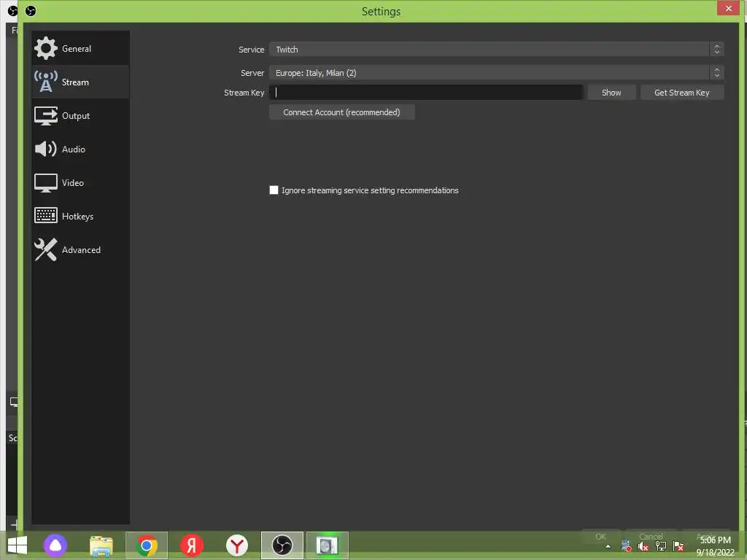Click the network tray icon
This screenshot has height=560, width=747.
pos(661,546)
